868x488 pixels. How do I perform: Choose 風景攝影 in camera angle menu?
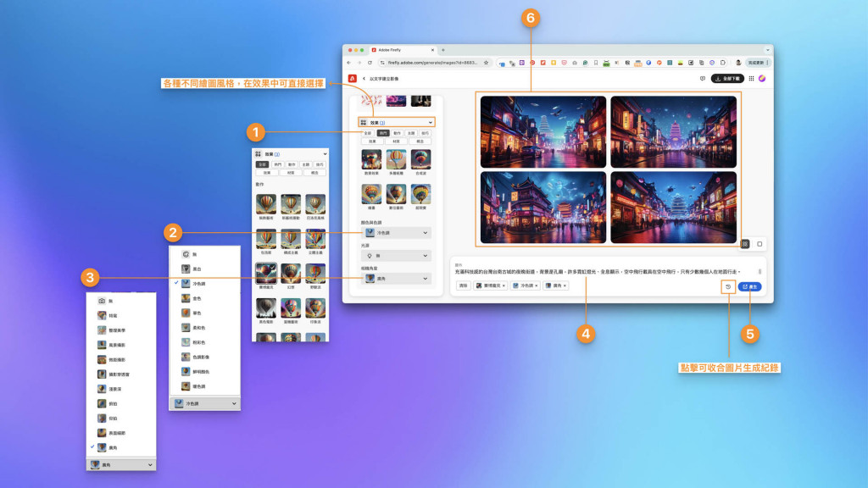(120, 345)
